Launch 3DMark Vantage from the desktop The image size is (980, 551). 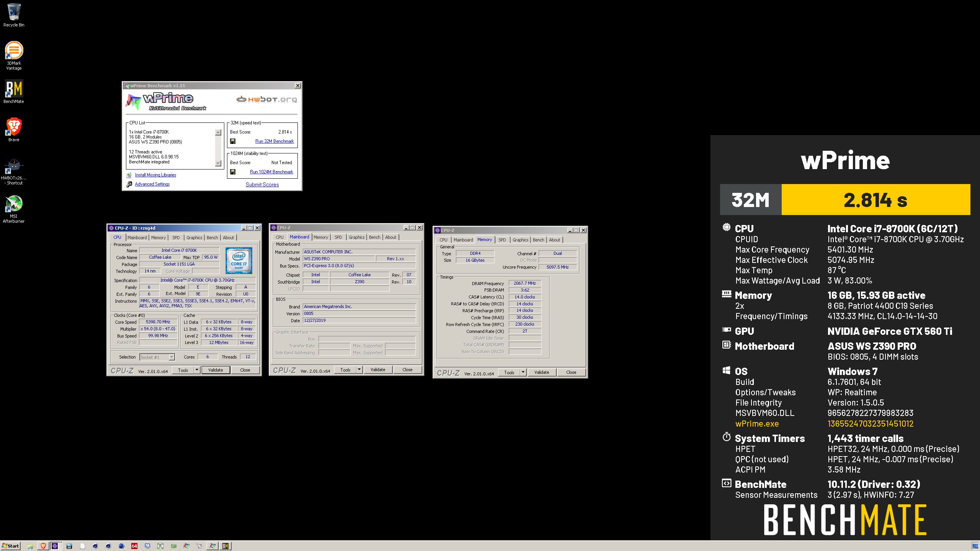click(14, 55)
